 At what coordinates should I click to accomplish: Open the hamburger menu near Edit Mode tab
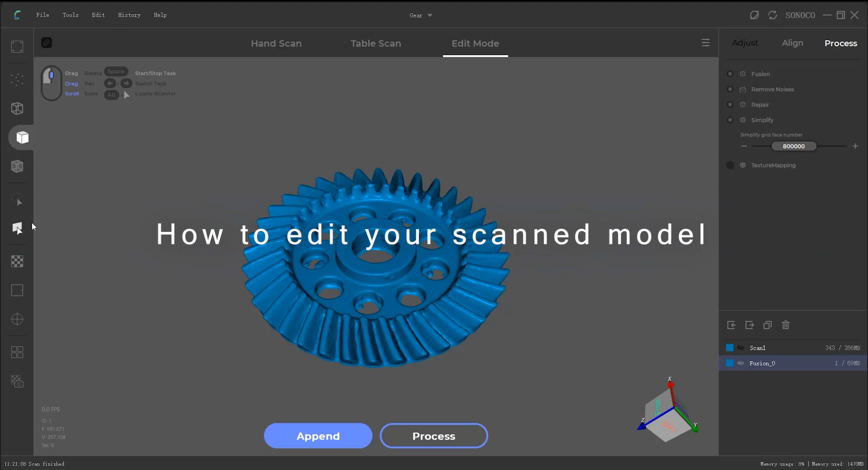coord(706,42)
